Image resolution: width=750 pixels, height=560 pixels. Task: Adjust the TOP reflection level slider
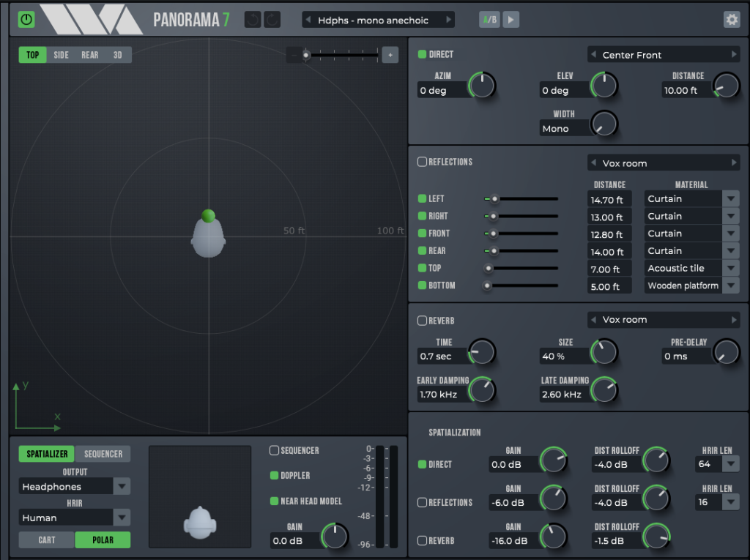pyautogui.click(x=521, y=268)
